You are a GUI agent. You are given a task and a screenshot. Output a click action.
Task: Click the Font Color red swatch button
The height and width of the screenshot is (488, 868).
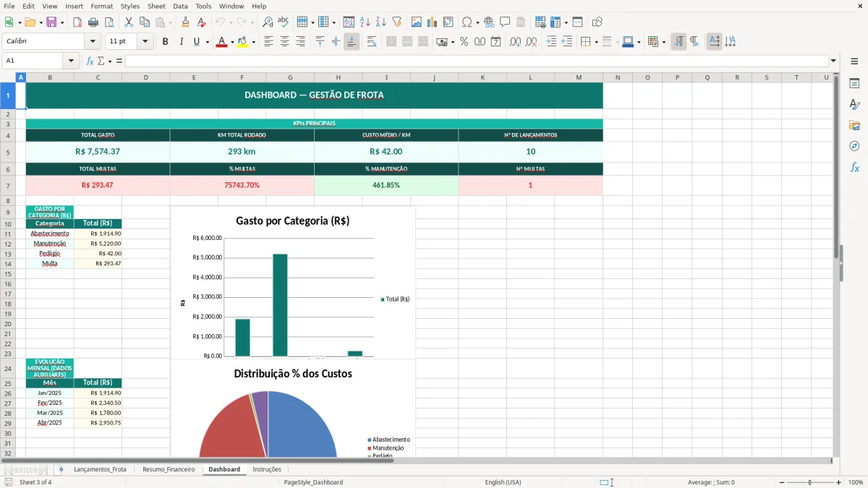click(221, 42)
